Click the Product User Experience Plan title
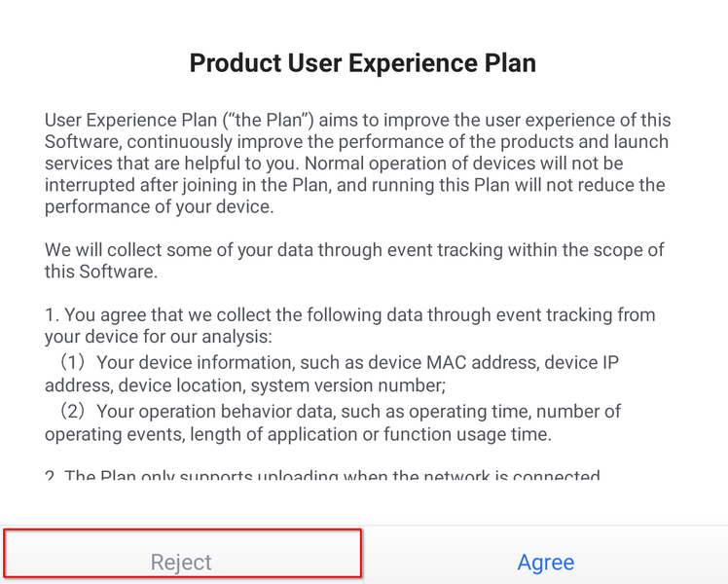Viewport: 728px width, 584px height. 363,64
